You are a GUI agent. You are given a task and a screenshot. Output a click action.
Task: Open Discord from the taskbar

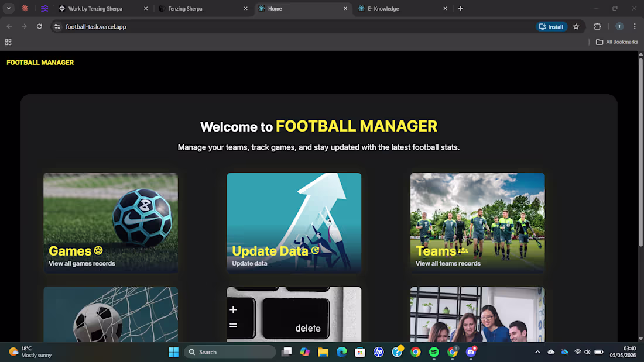point(471,352)
